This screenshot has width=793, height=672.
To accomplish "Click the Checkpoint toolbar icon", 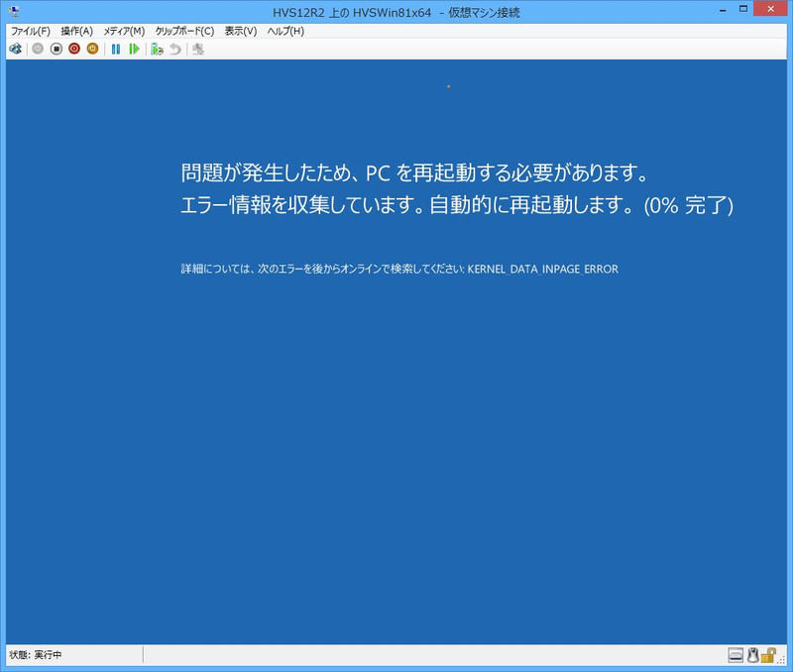I will pyautogui.click(x=157, y=49).
